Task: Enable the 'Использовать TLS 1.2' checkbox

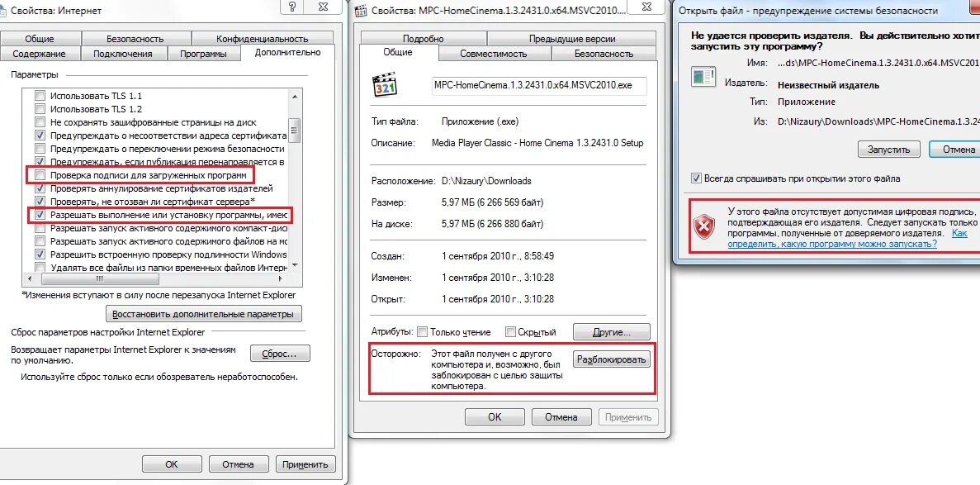Action: click(x=40, y=109)
